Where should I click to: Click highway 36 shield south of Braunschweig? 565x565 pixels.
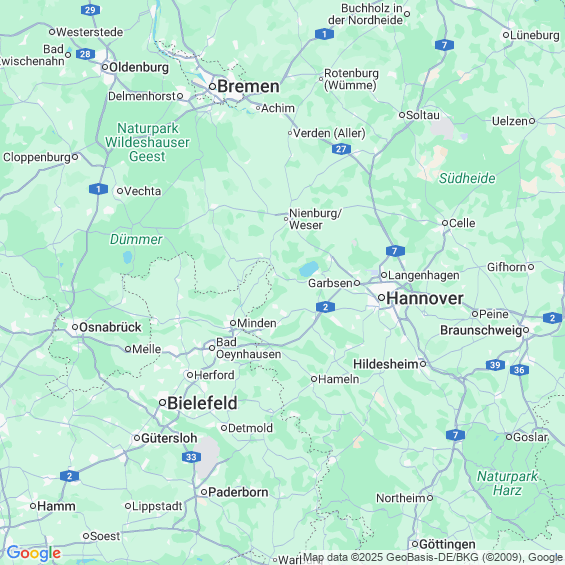point(519,370)
